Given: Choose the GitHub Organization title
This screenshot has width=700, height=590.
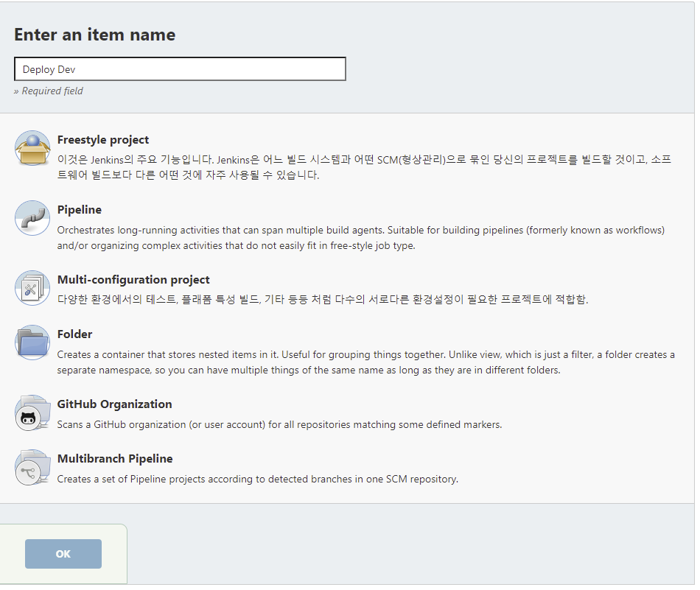Looking at the screenshot, I should [x=115, y=404].
